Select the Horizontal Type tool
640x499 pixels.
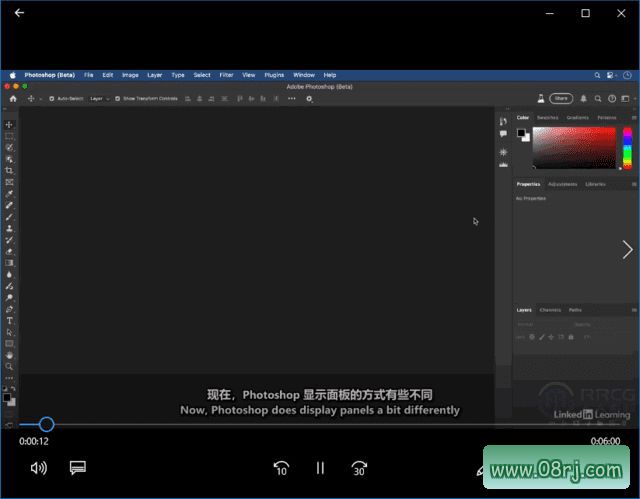9,320
